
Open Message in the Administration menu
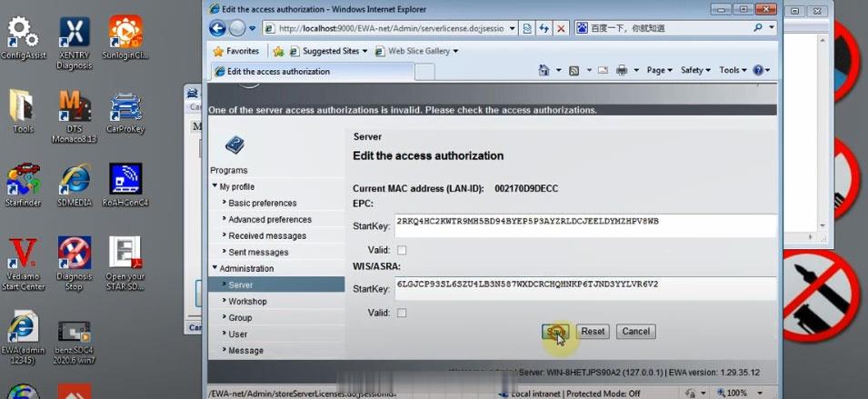pyautogui.click(x=245, y=350)
